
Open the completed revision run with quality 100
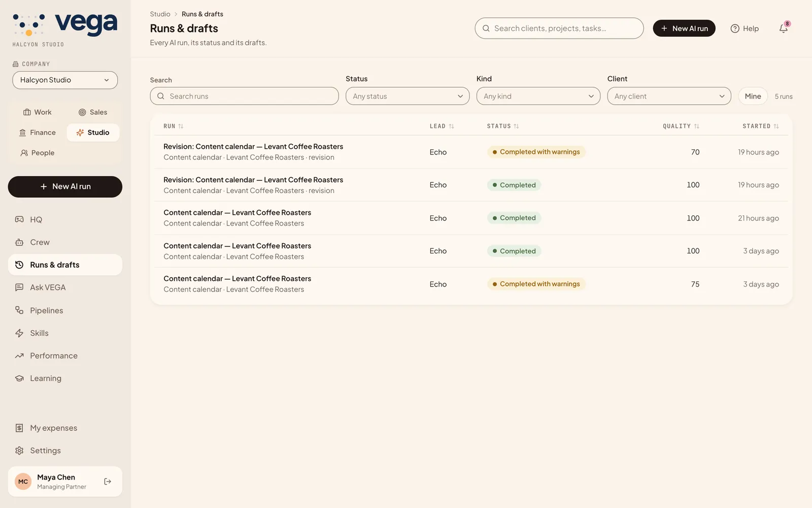[471, 185]
